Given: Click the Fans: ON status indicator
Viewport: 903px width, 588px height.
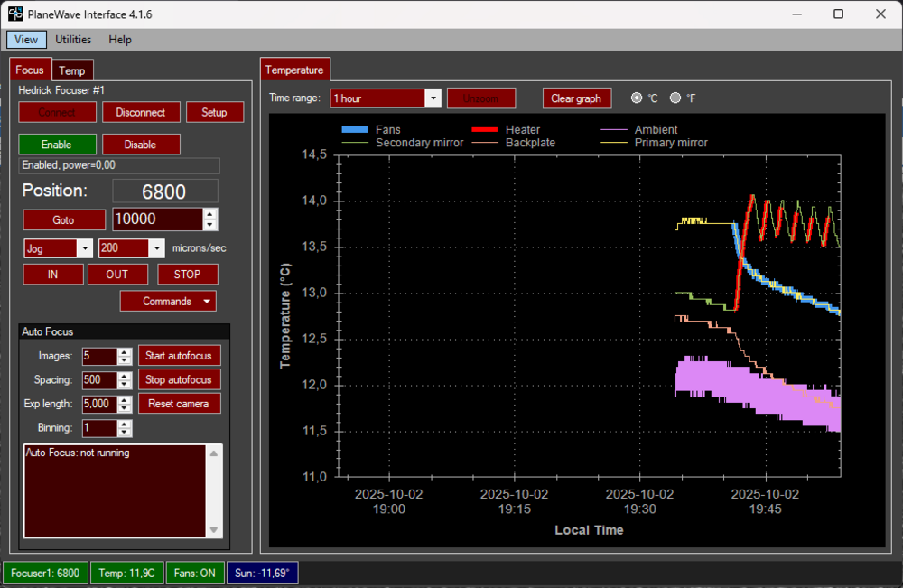Looking at the screenshot, I should point(194,573).
